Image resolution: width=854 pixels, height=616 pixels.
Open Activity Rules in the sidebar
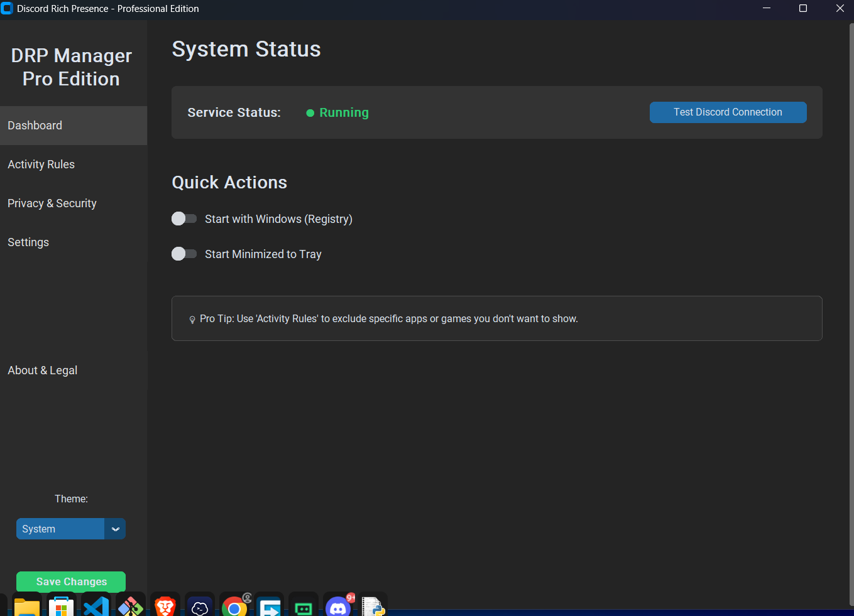[74, 165]
